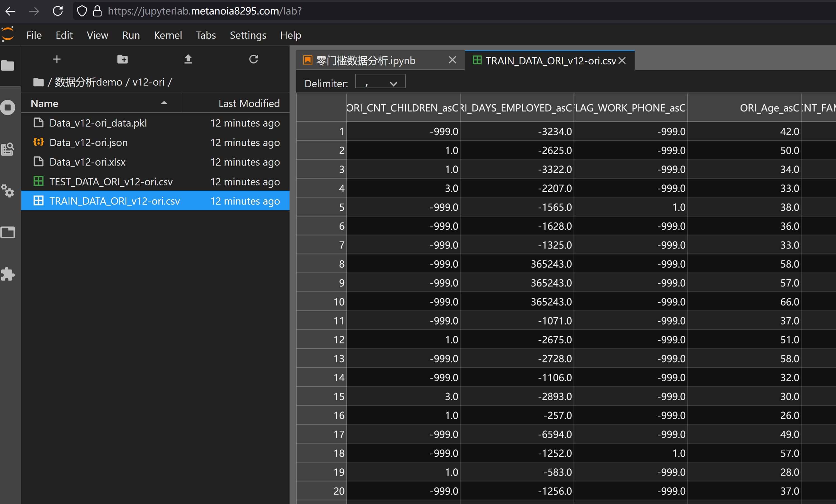Viewport: 836px width, 504px height.
Task: Create a new folder with folder-plus icon
Action: pos(122,59)
